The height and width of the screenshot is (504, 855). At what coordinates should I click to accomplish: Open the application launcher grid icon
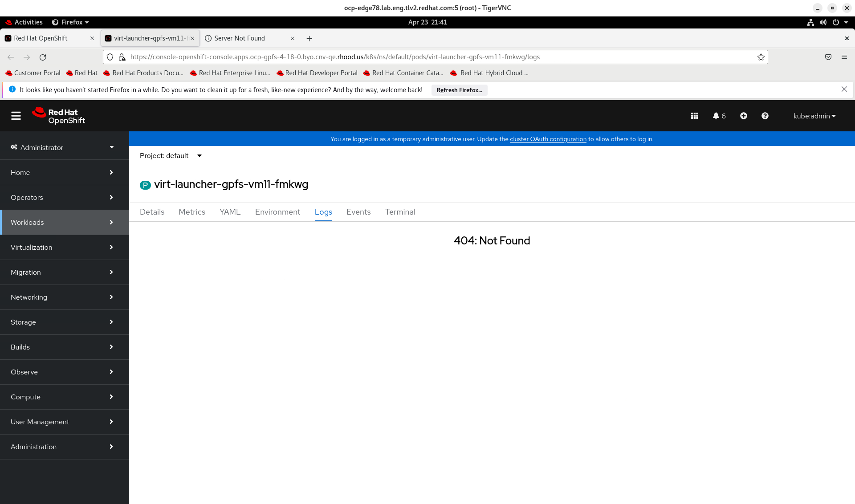click(x=694, y=116)
